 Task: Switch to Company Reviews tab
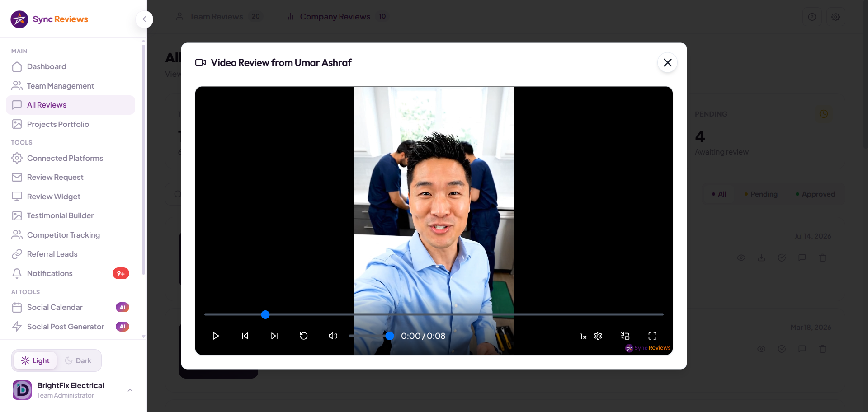pyautogui.click(x=338, y=17)
